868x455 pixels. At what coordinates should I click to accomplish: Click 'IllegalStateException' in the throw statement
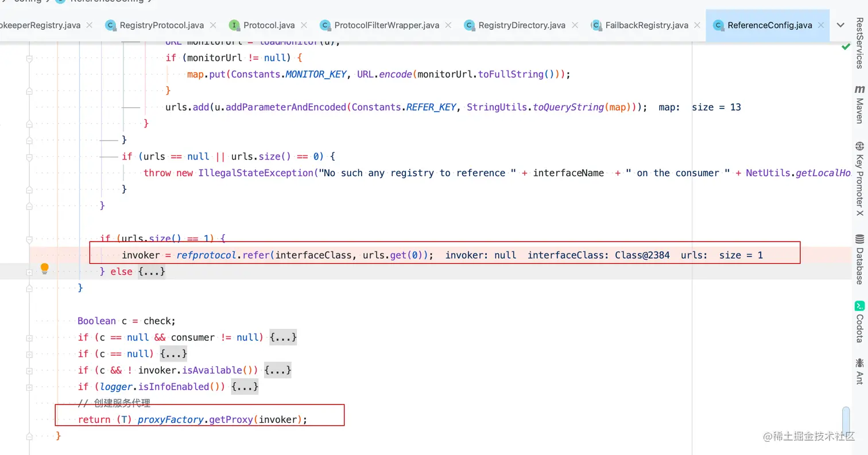255,173
